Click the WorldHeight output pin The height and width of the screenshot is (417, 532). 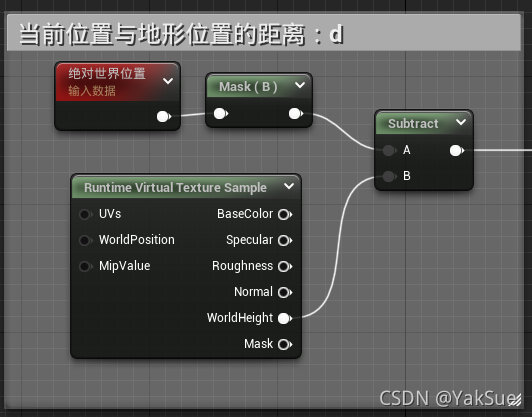[285, 318]
